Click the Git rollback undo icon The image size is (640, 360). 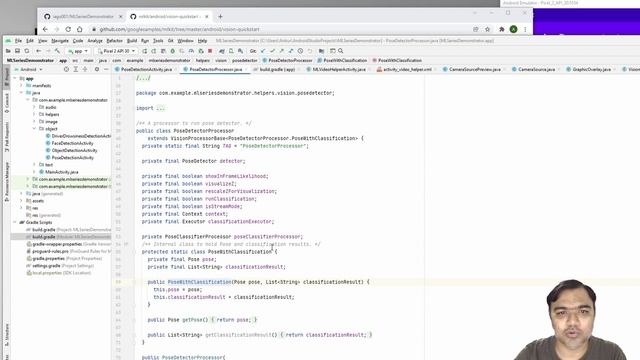(310, 51)
